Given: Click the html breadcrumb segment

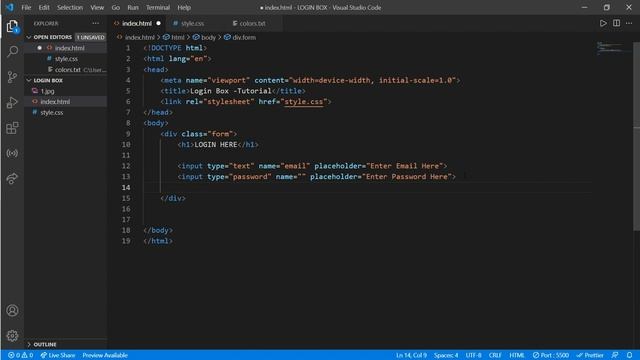Looking at the screenshot, I should (174, 37).
